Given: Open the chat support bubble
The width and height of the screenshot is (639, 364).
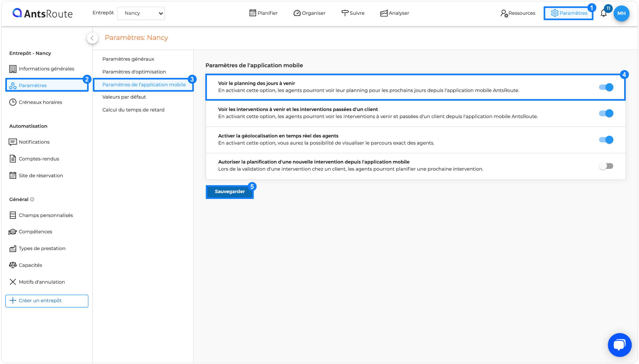Looking at the screenshot, I should click(x=620, y=345).
